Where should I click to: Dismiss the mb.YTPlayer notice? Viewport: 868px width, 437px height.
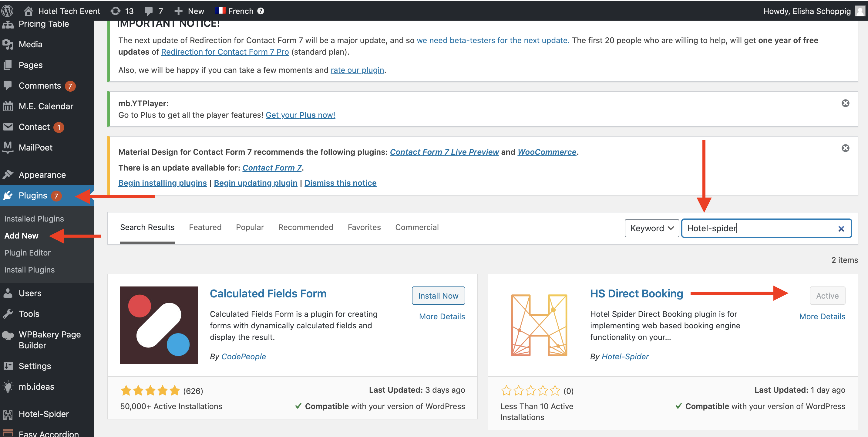pos(845,103)
